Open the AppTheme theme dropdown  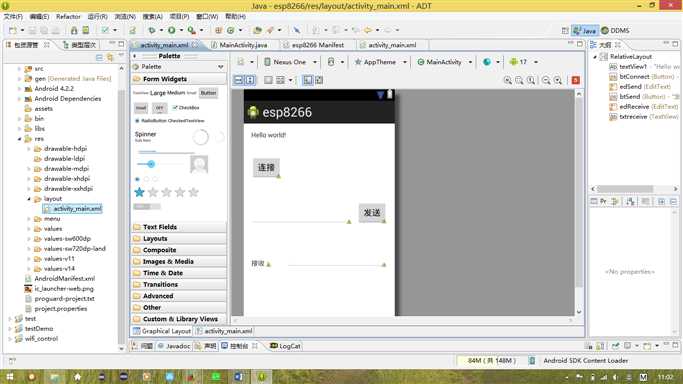381,62
